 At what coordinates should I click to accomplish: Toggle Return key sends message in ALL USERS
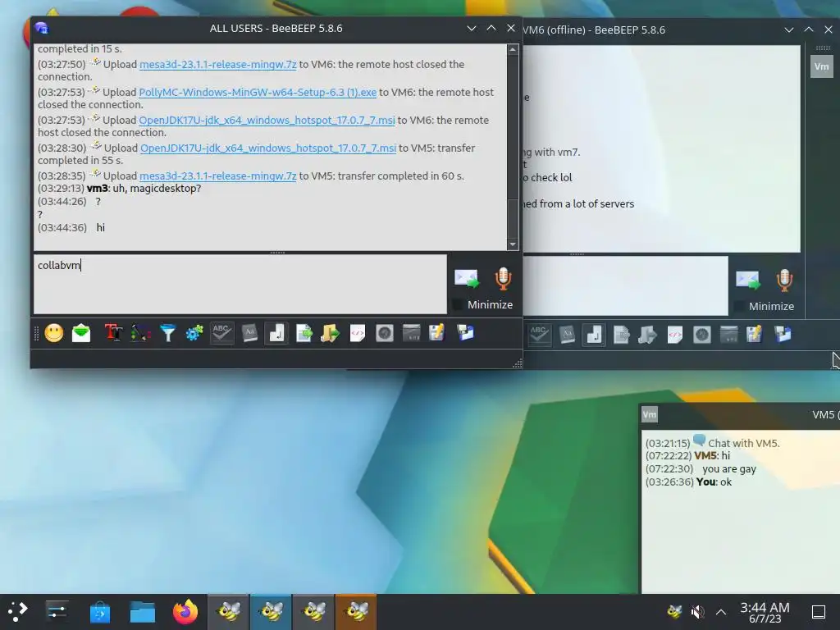[x=276, y=333]
